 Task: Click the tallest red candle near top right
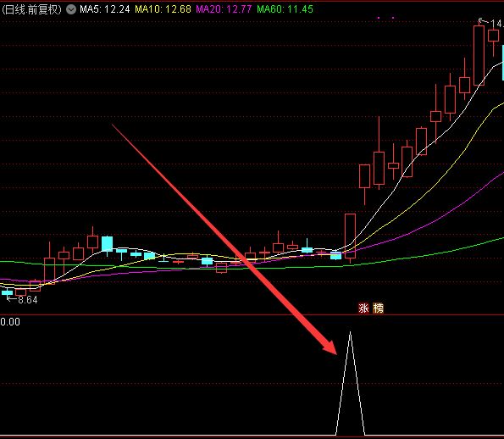point(479,55)
